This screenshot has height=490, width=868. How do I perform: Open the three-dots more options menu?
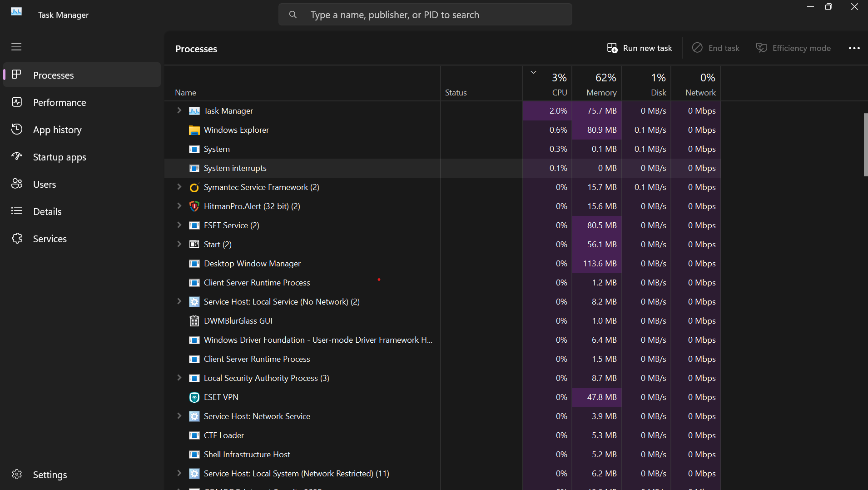coord(854,48)
